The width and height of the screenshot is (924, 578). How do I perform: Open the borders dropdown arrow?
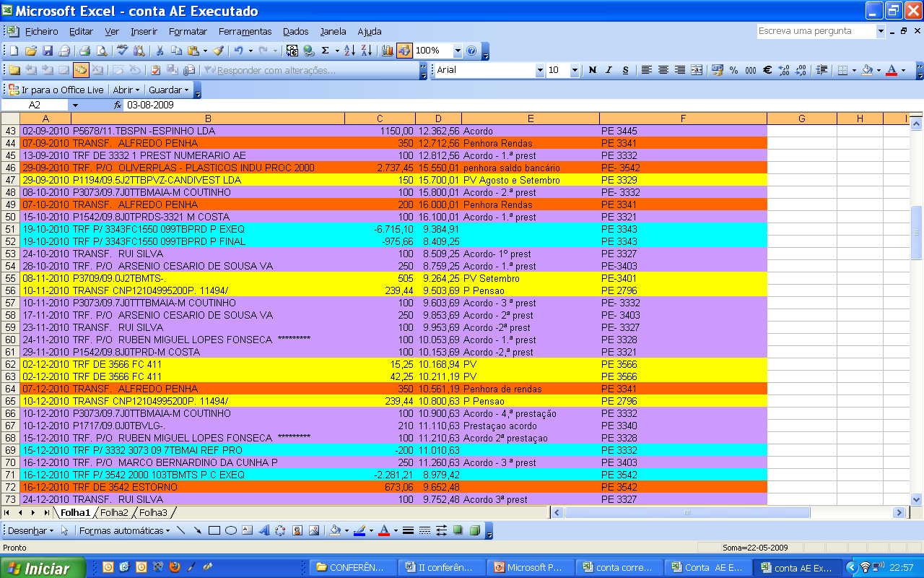854,70
